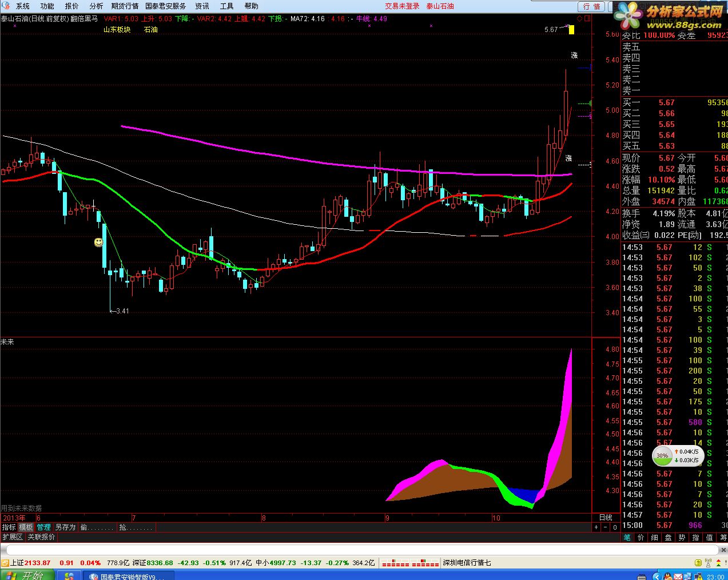Switch to the 笔 tick tab
Viewport: 728px width, 580px height.
(627, 538)
